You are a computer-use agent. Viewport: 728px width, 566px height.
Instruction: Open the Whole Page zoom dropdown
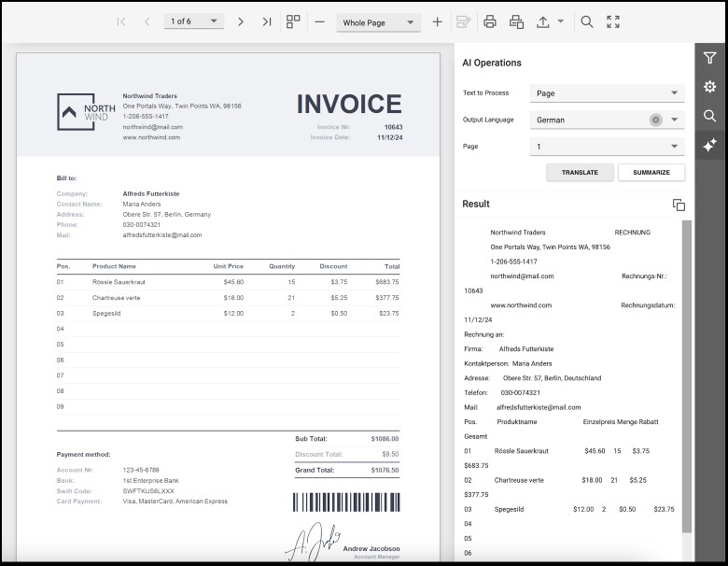pyautogui.click(x=379, y=22)
